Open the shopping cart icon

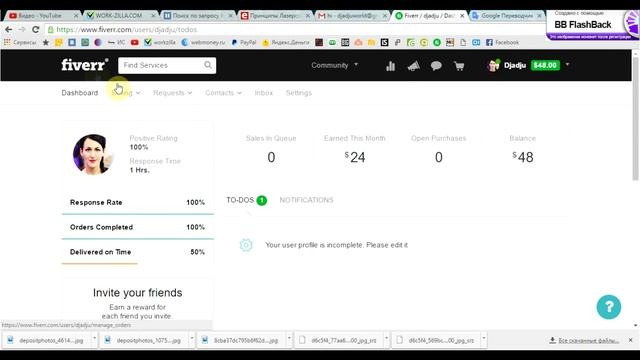click(459, 66)
